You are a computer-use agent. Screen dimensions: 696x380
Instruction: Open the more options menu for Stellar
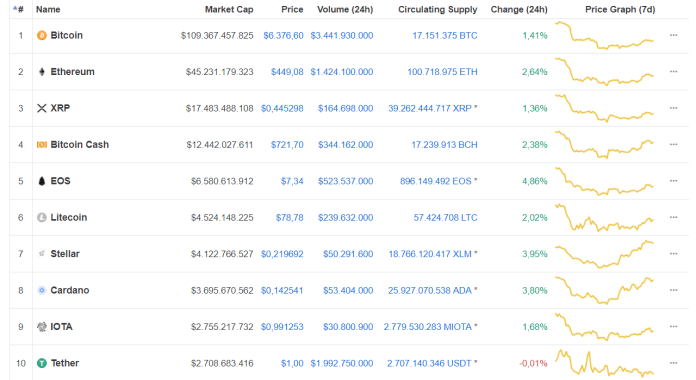pos(673,253)
